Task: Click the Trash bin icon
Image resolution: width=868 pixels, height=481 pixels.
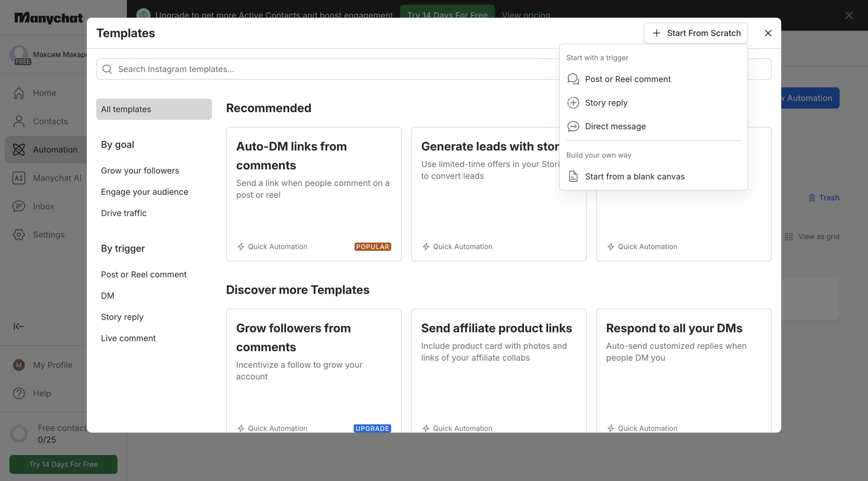Action: pos(812,198)
